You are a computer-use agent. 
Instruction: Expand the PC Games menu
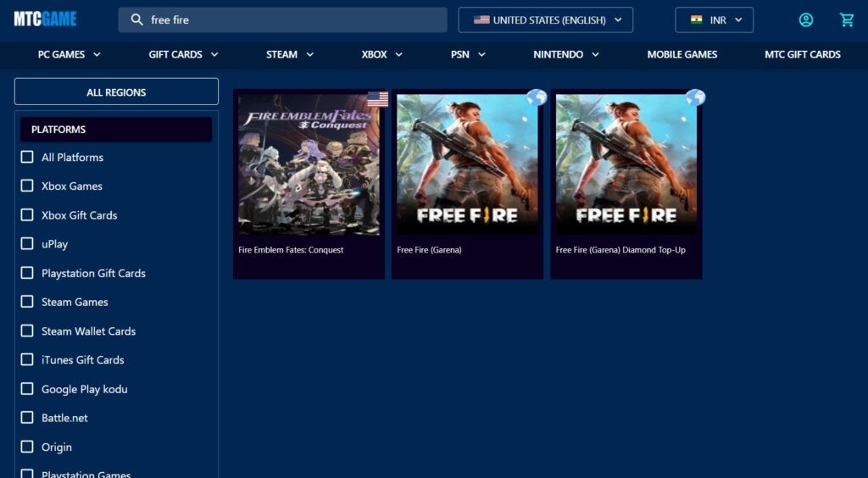[70, 54]
